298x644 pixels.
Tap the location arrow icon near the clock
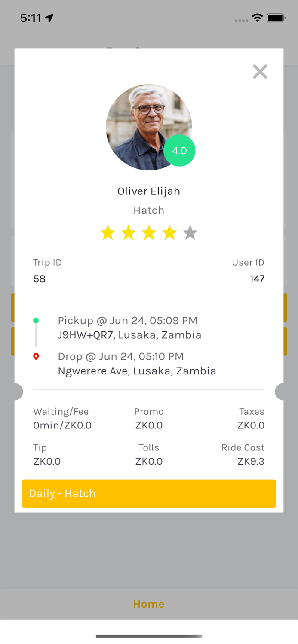[49, 17]
